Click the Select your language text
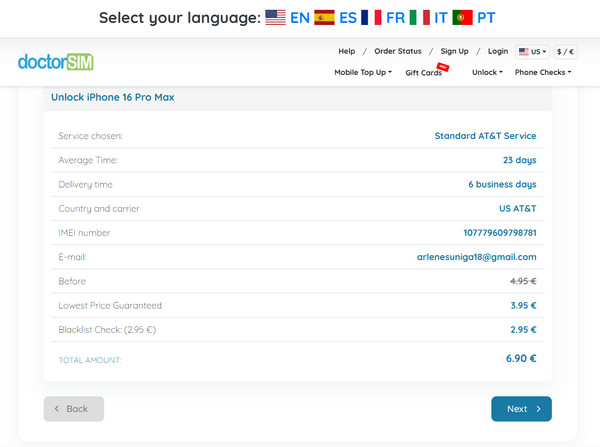The height and width of the screenshot is (447, 600). pyautogui.click(x=180, y=18)
